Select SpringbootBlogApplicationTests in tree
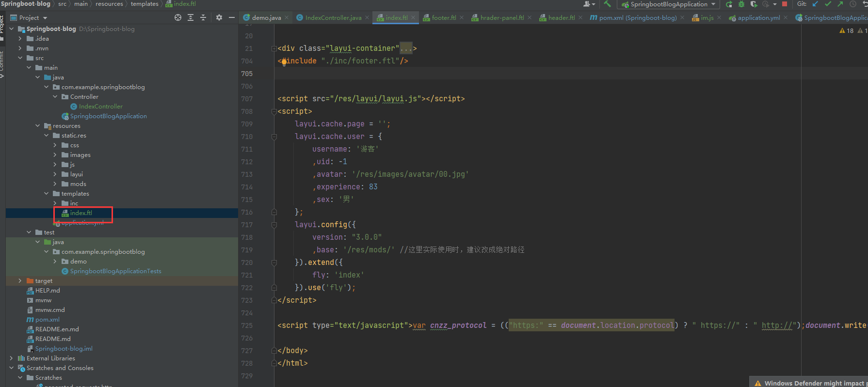This screenshot has height=387, width=868. coord(115,271)
